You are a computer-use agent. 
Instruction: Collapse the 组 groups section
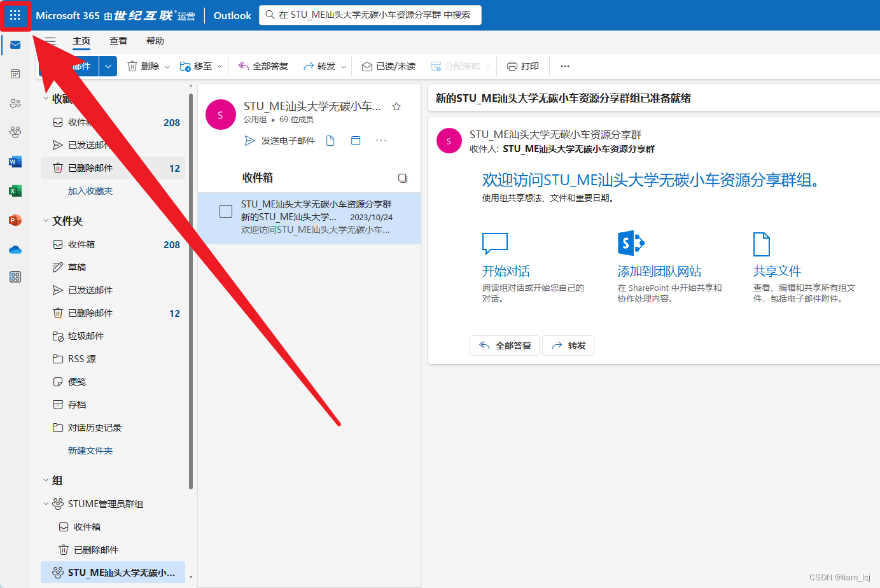tap(46, 480)
